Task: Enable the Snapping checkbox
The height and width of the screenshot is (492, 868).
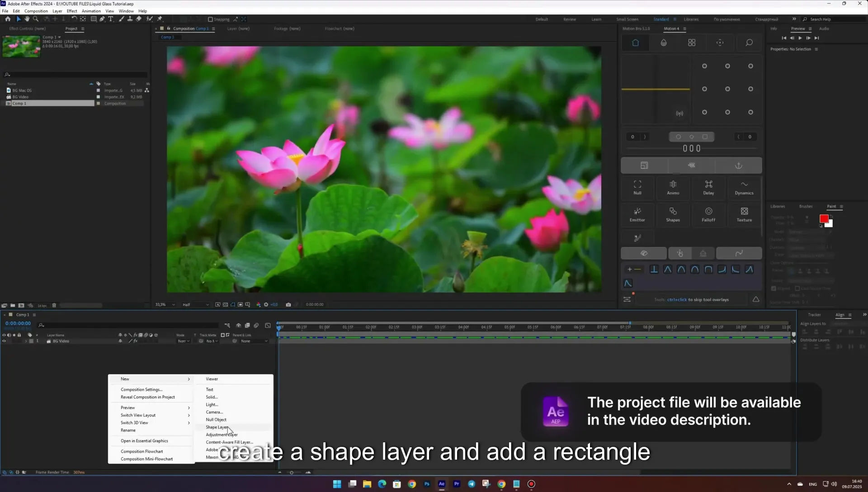Action: point(210,19)
